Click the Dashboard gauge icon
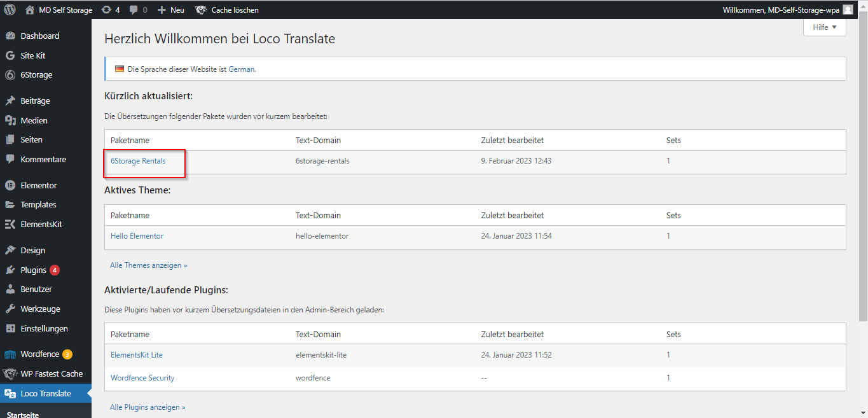Image resolution: width=868 pixels, height=418 pixels. [x=10, y=36]
